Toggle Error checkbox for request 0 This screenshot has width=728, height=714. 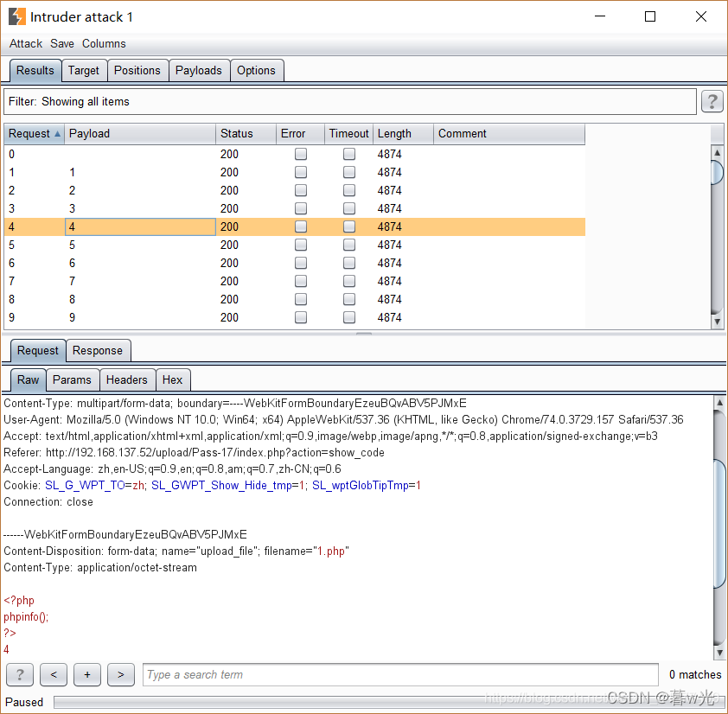pyautogui.click(x=301, y=154)
